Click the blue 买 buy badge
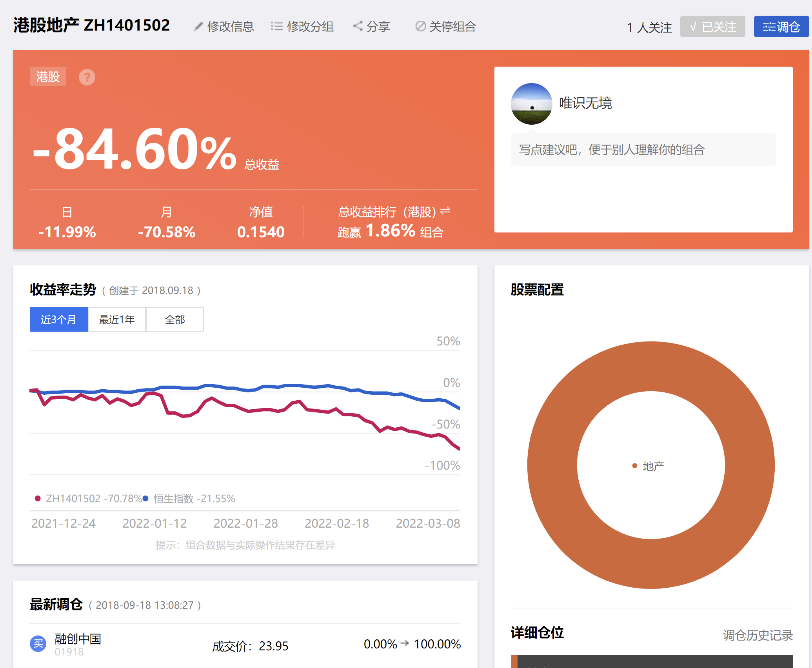This screenshot has height=668, width=812. [38, 643]
